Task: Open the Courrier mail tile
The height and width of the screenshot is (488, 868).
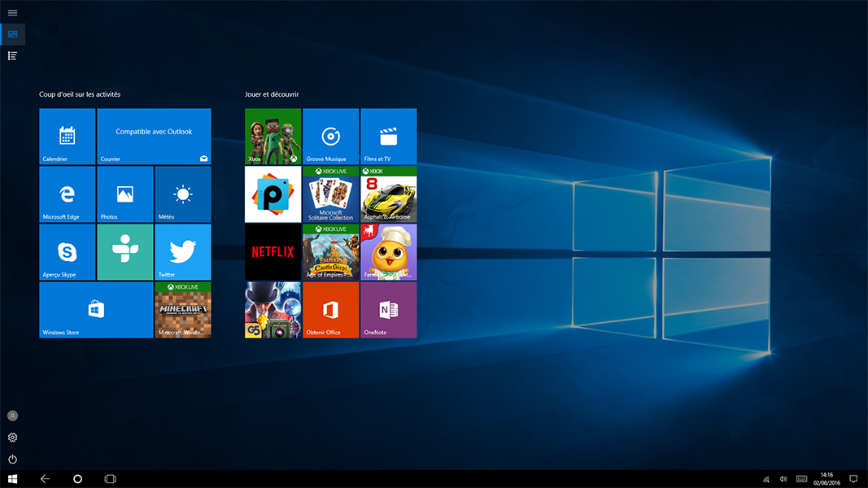Action: pos(154,136)
